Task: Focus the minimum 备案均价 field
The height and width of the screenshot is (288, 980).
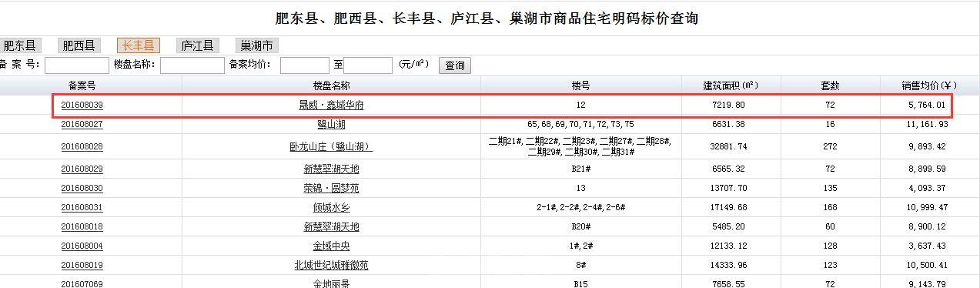Action: point(305,65)
